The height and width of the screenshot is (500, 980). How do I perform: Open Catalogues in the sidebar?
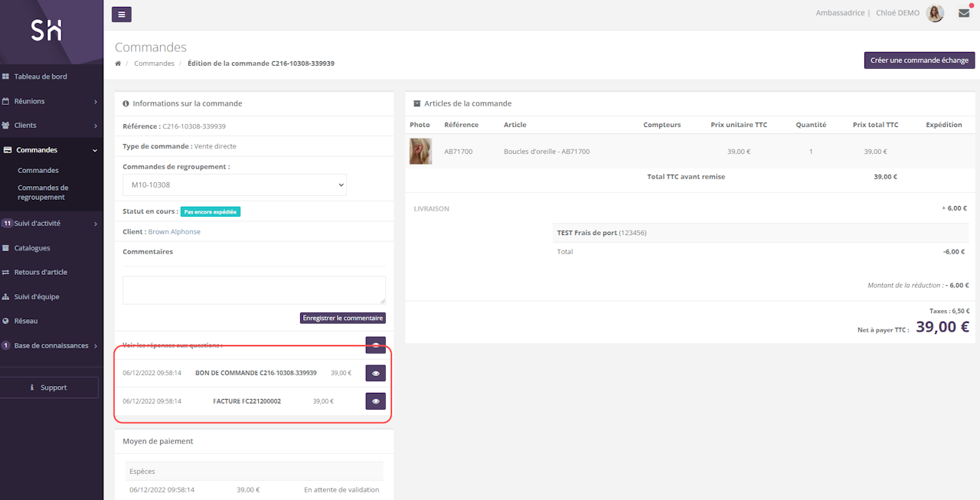click(32, 248)
